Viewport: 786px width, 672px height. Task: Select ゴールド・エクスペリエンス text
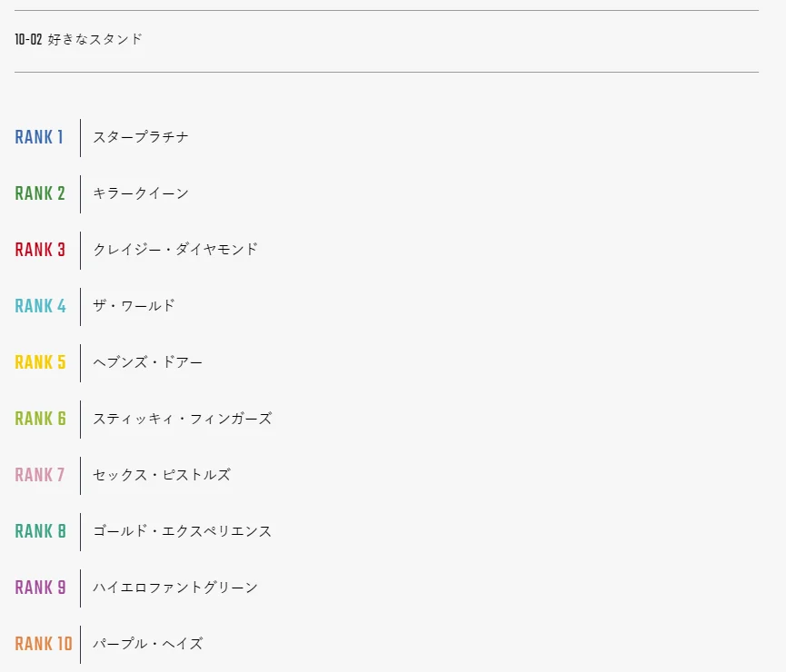pos(183,531)
